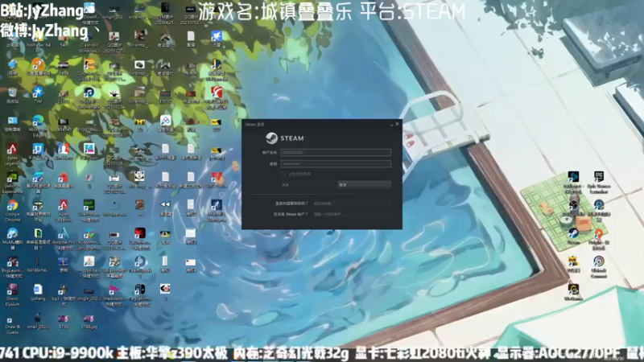Click the Steam account name input field
This screenshot has width=644, height=362.
pos(336,152)
